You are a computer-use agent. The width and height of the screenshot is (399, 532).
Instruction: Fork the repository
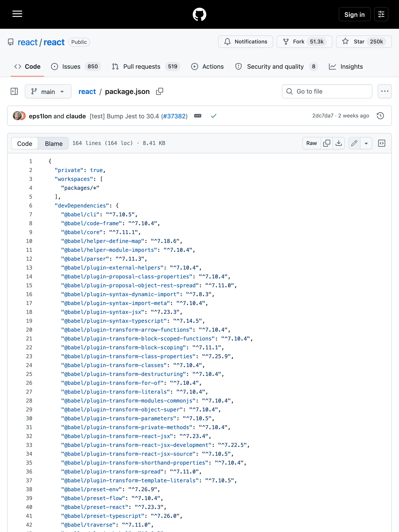point(304,42)
